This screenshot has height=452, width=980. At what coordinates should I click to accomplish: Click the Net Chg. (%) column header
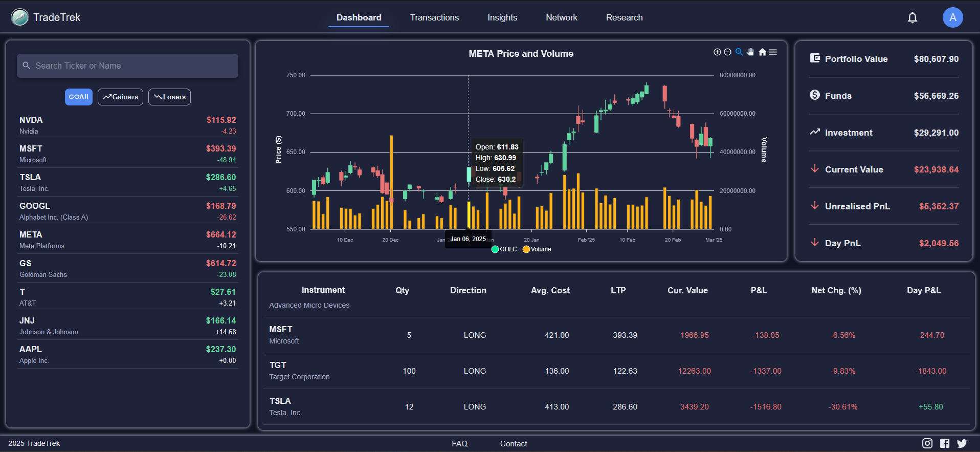pyautogui.click(x=836, y=290)
